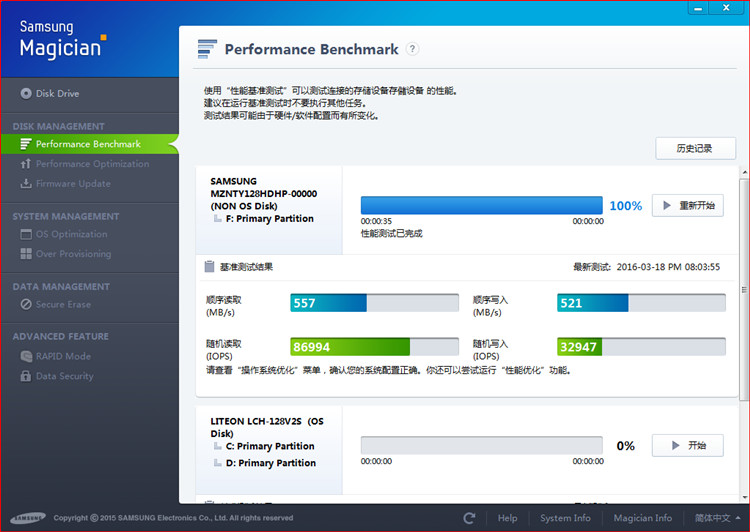The height and width of the screenshot is (532, 750).
Task: Click the refresh icon in footer
Action: 470,518
